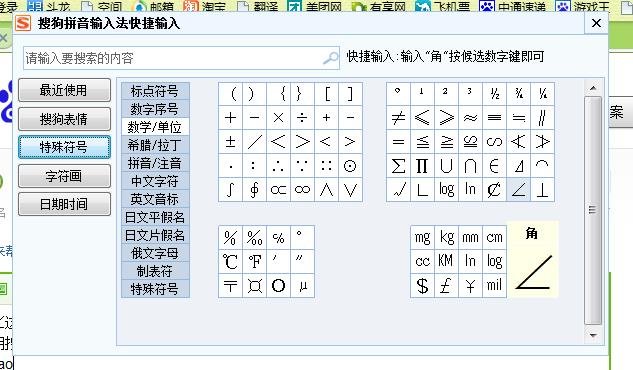Insert the multiplication sign
633x370 pixels.
click(278, 118)
